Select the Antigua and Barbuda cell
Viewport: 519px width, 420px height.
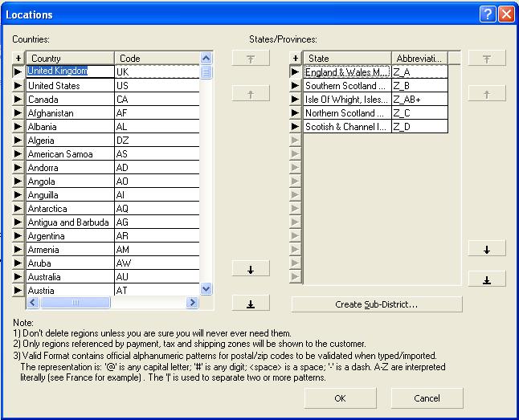coord(70,222)
